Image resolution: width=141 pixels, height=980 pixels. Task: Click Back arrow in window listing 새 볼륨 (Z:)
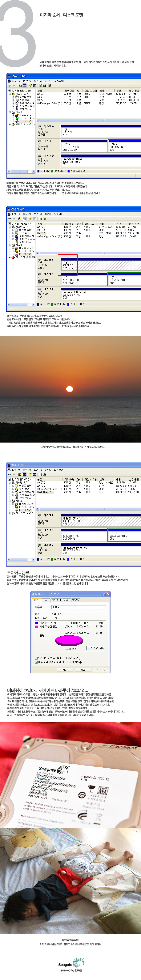(10, 474)
